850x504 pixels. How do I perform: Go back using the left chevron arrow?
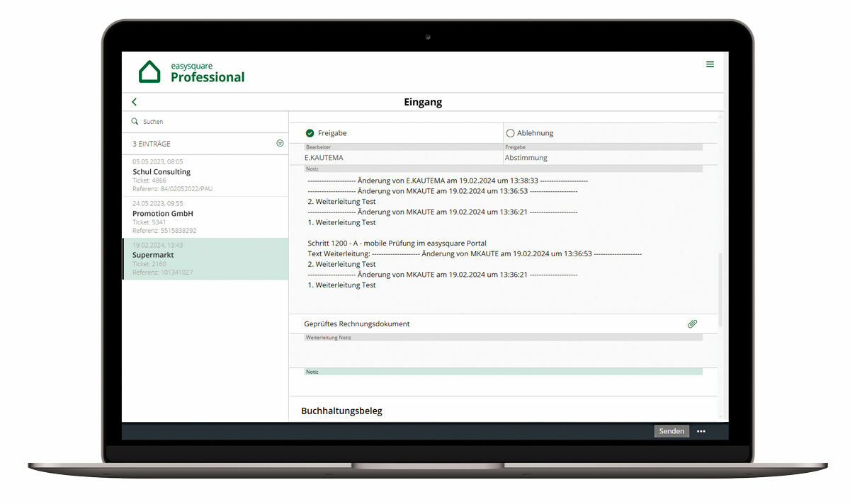coord(135,103)
